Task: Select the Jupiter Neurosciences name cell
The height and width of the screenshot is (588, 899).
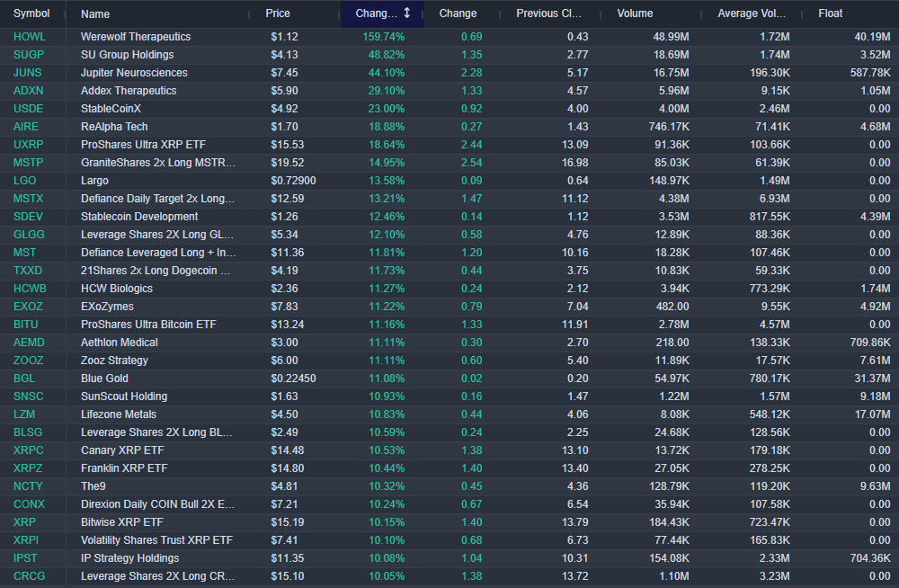Action: (x=134, y=73)
